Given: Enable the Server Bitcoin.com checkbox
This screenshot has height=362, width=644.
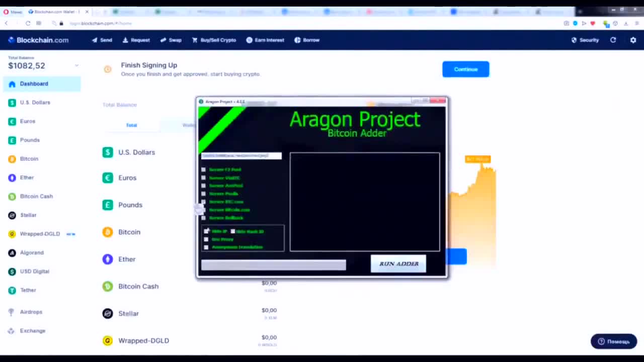Looking at the screenshot, I should click(203, 210).
